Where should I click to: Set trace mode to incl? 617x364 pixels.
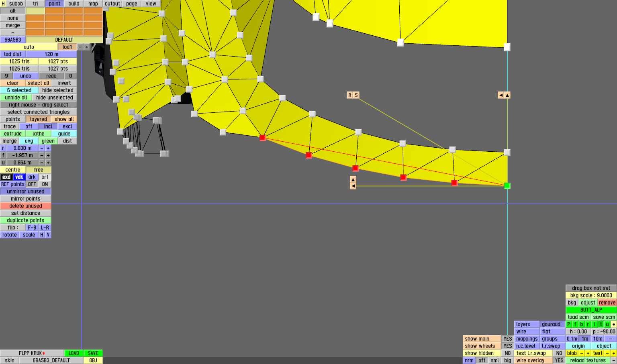[48, 126]
